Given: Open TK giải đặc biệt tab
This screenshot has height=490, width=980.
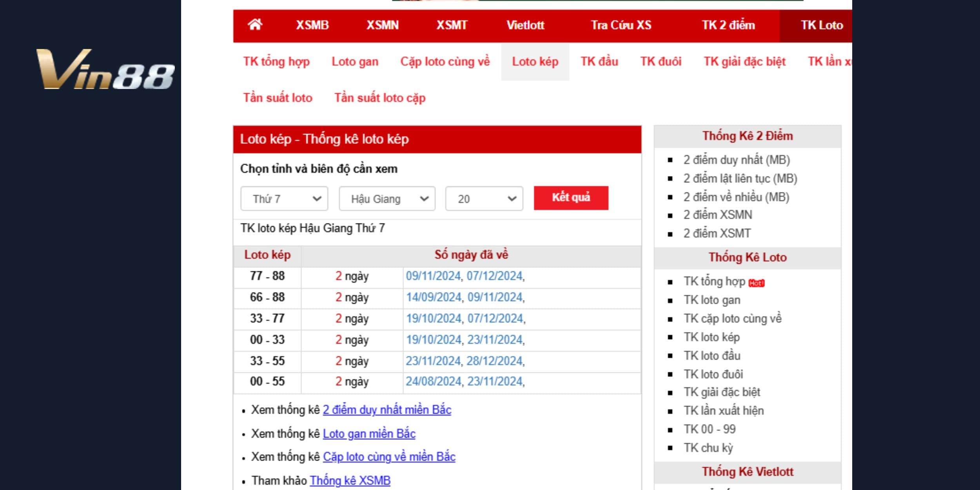Looking at the screenshot, I should click(x=744, y=62).
